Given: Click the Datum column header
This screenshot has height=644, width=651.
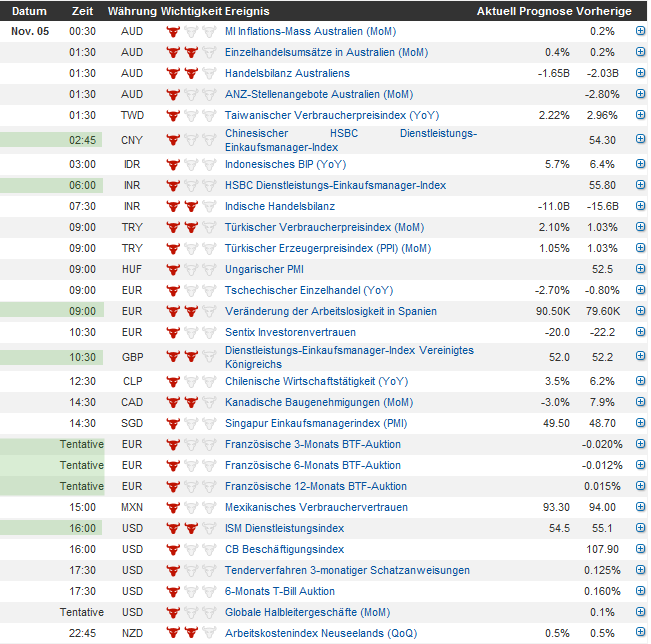Looking at the screenshot, I should pos(29,11).
